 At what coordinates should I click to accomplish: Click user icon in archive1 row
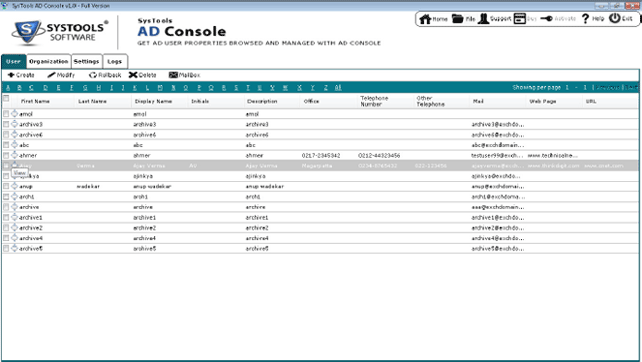point(15,217)
